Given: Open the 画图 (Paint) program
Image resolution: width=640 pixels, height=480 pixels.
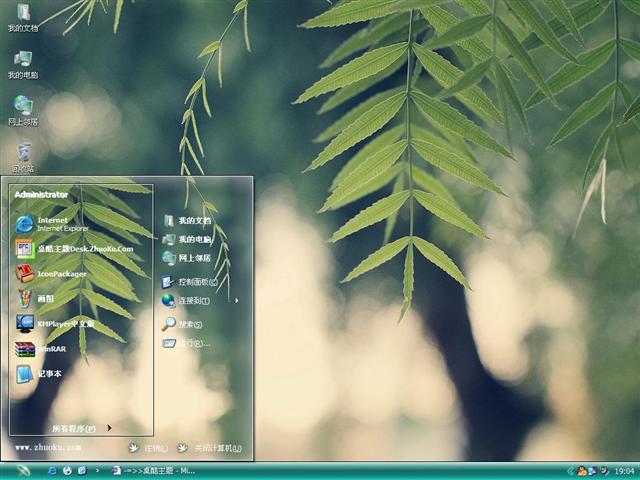Looking at the screenshot, I should [45, 298].
